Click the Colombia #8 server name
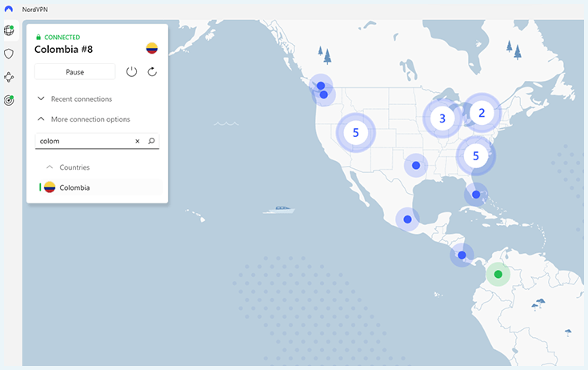 coord(63,49)
